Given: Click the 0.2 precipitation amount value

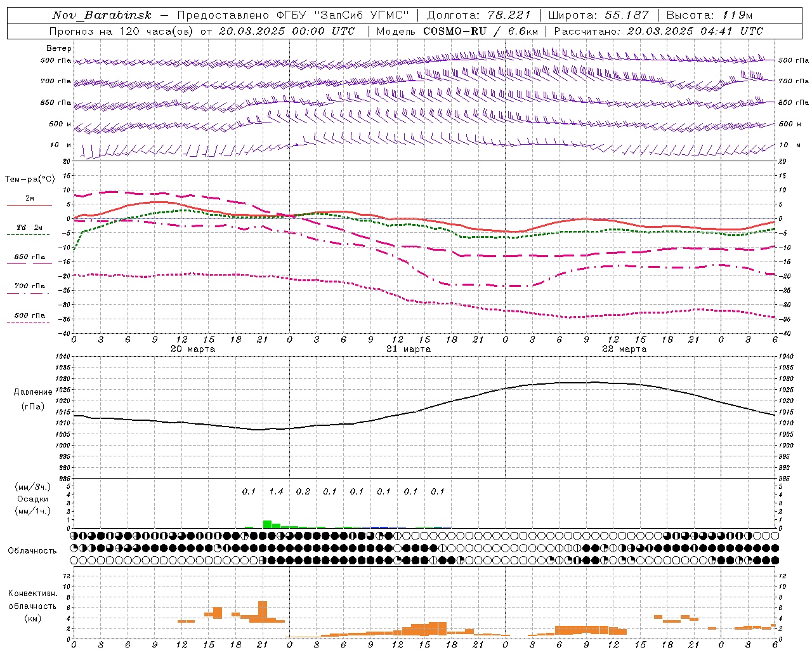Looking at the screenshot, I should click(303, 491).
